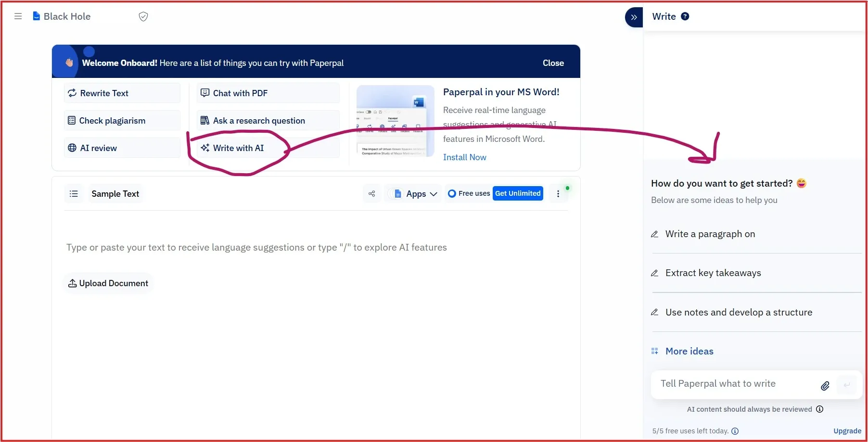Choose Ask a research question
Viewport: 868px width, 442px height.
pyautogui.click(x=268, y=120)
